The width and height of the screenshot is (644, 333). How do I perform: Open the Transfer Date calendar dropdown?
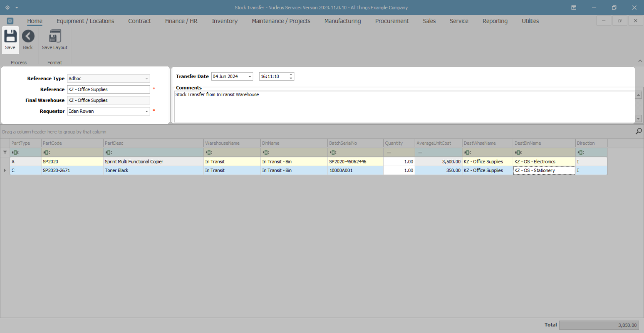coord(250,77)
